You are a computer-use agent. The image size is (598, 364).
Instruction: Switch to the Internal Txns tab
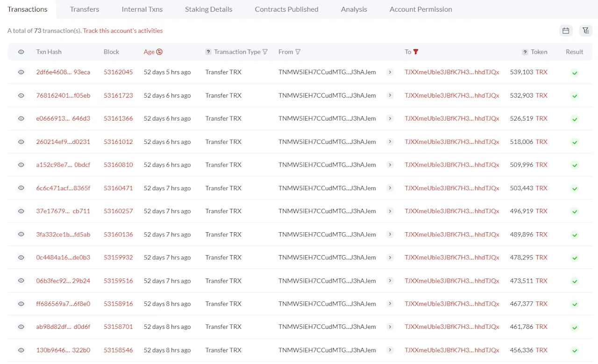[142, 9]
